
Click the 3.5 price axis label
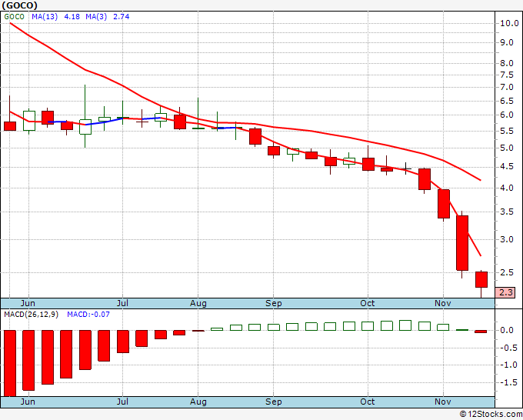[506, 212]
